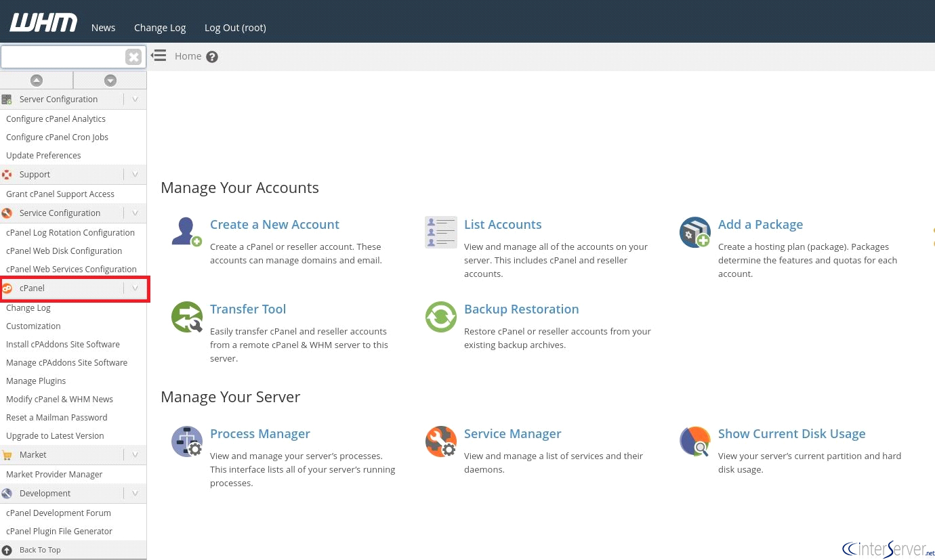Select Upgrade to Latest Version
The height and width of the screenshot is (560, 935).
click(x=55, y=436)
